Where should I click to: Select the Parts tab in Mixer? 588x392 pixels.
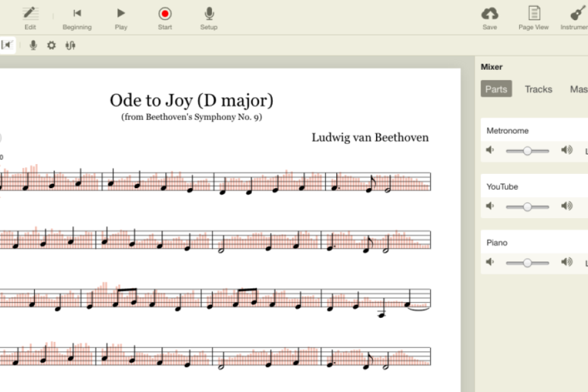(x=496, y=89)
